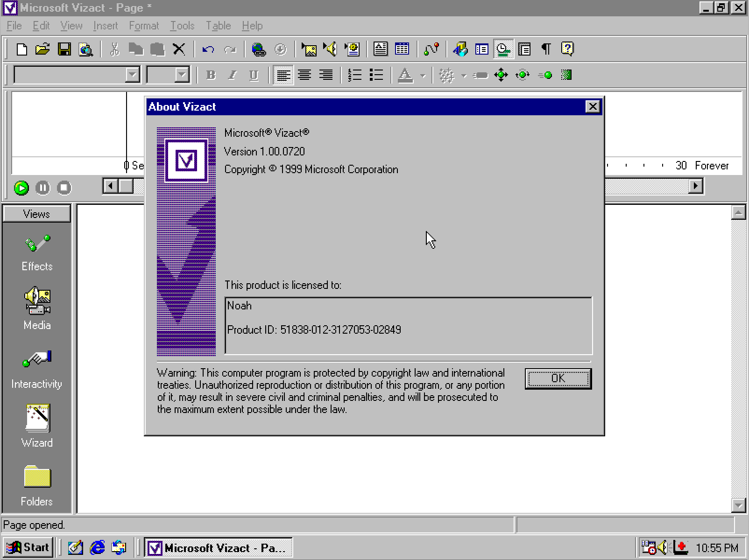Viewport: 749px width, 560px height.
Task: Cut selection with the scissors icon
Action: [x=114, y=49]
